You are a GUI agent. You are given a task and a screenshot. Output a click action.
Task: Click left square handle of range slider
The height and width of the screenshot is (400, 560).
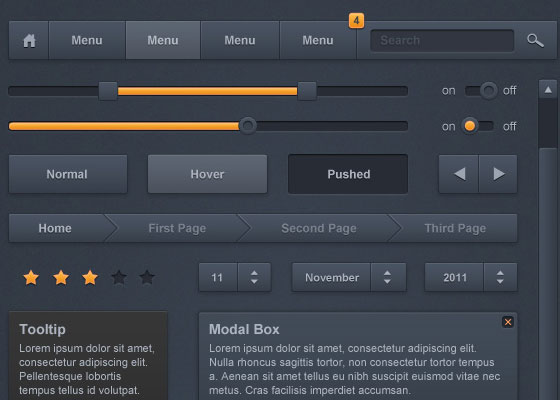click(108, 91)
